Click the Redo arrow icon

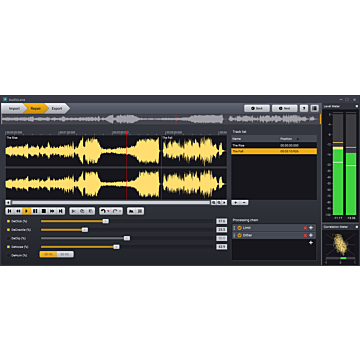point(115,211)
